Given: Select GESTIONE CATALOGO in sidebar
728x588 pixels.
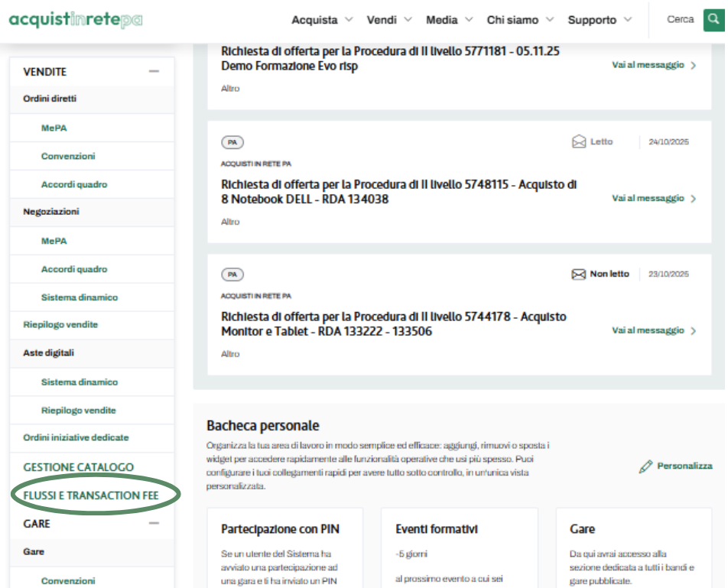Looking at the screenshot, I should point(79,467).
